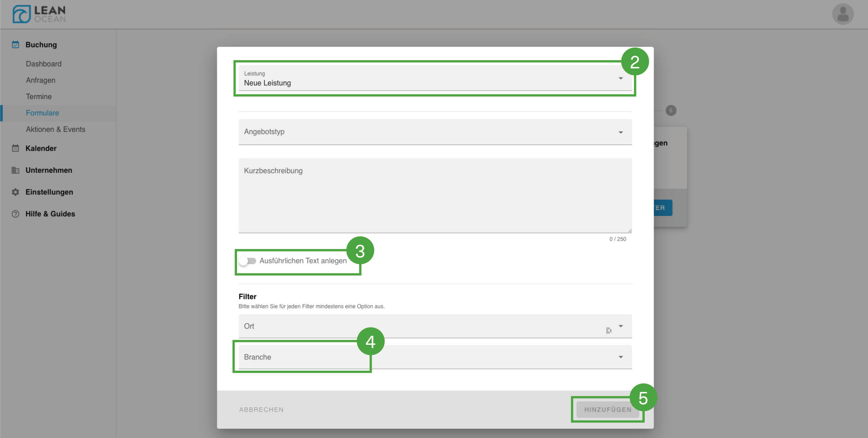Click the Lean Ocean logo

(x=39, y=14)
